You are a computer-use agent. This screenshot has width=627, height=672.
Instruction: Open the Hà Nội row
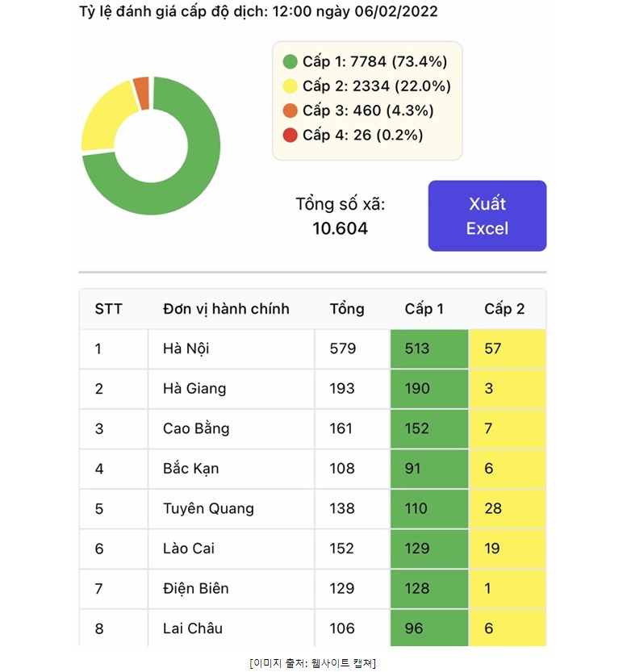tap(312, 349)
